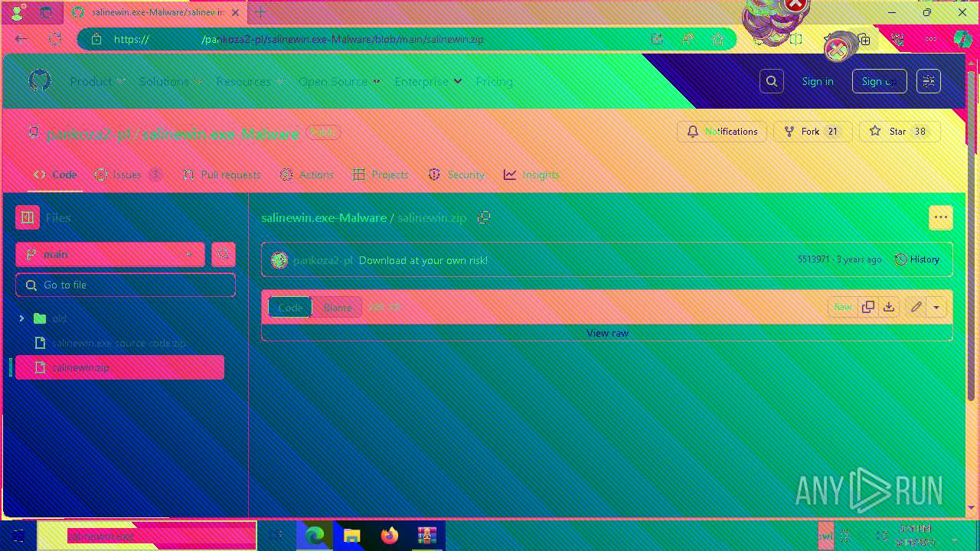Open the branch search icon next to main

(x=223, y=254)
